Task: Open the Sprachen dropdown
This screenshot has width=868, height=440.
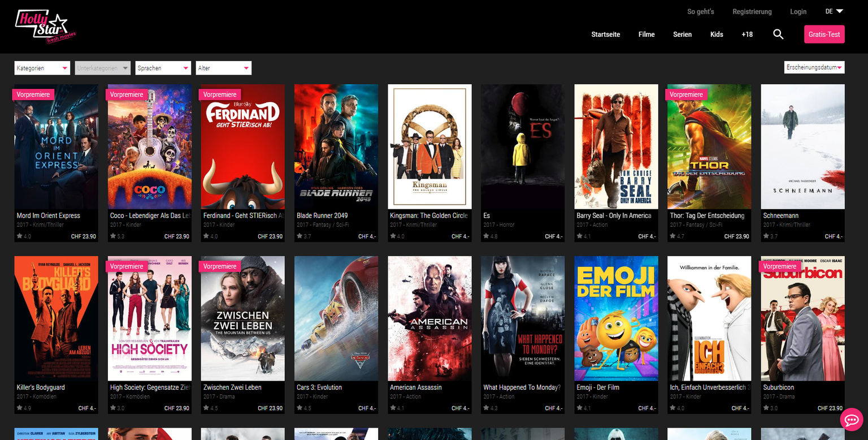Action: click(x=163, y=67)
